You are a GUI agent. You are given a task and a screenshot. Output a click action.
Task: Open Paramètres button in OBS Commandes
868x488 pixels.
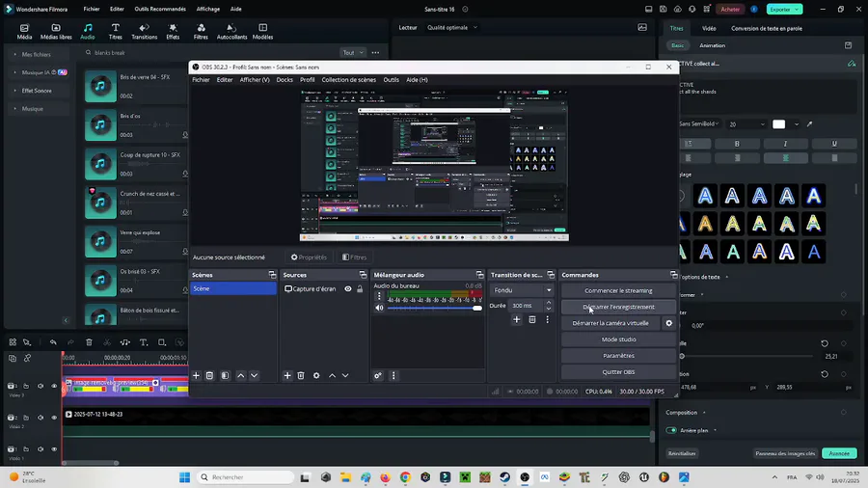[x=618, y=356]
